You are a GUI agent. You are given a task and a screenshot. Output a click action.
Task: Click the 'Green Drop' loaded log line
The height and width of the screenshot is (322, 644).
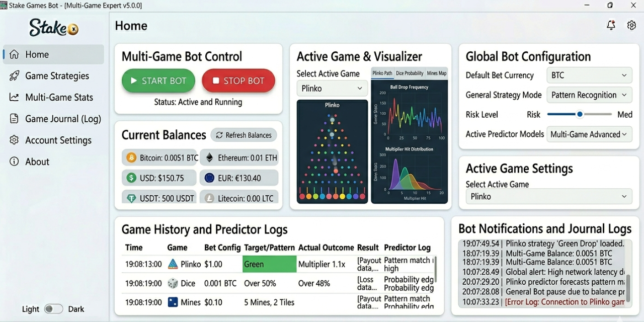pos(543,244)
